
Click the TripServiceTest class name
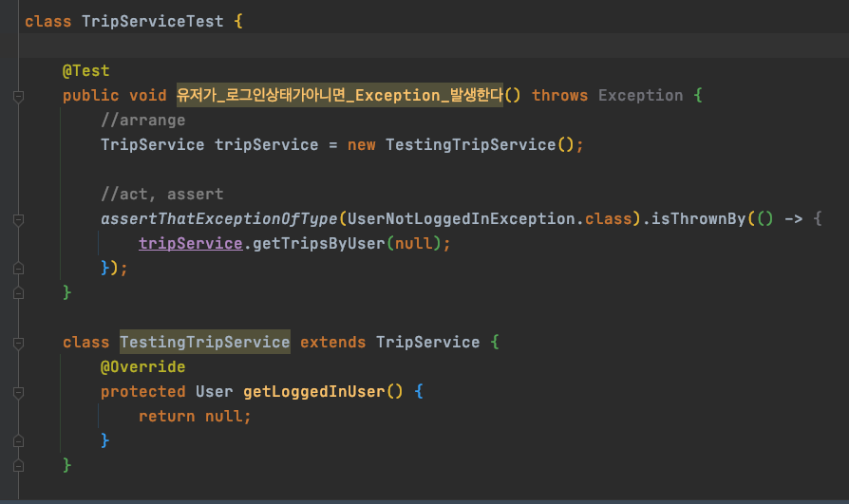click(x=152, y=22)
